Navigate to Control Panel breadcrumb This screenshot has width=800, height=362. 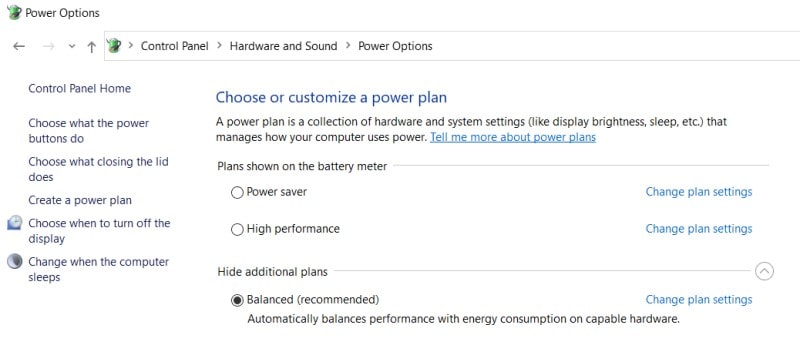click(x=174, y=46)
